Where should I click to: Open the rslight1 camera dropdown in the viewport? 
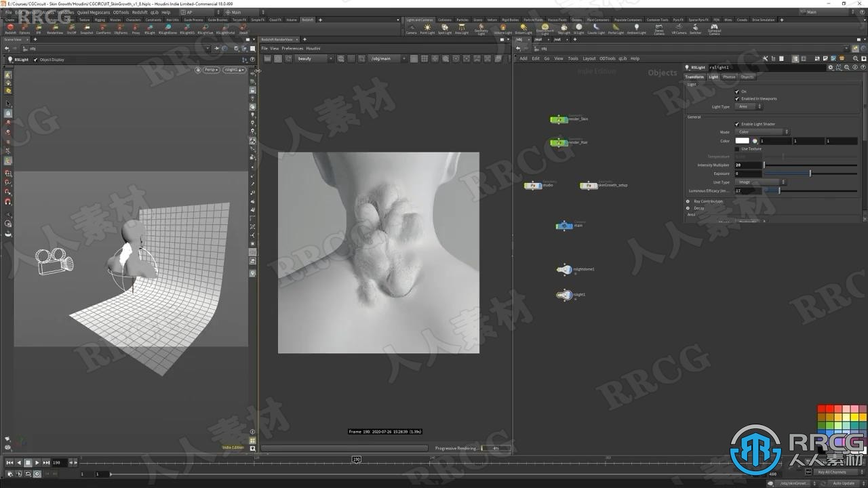tap(234, 70)
